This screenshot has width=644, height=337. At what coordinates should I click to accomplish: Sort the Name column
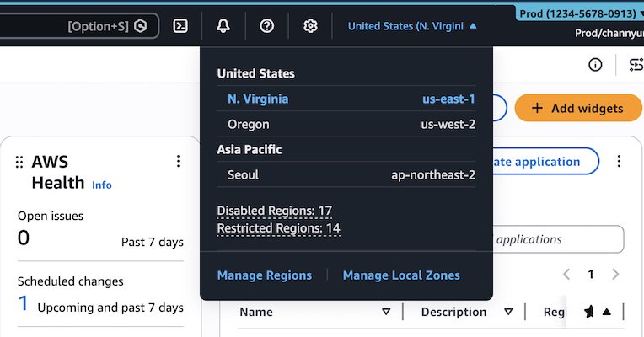(x=386, y=312)
